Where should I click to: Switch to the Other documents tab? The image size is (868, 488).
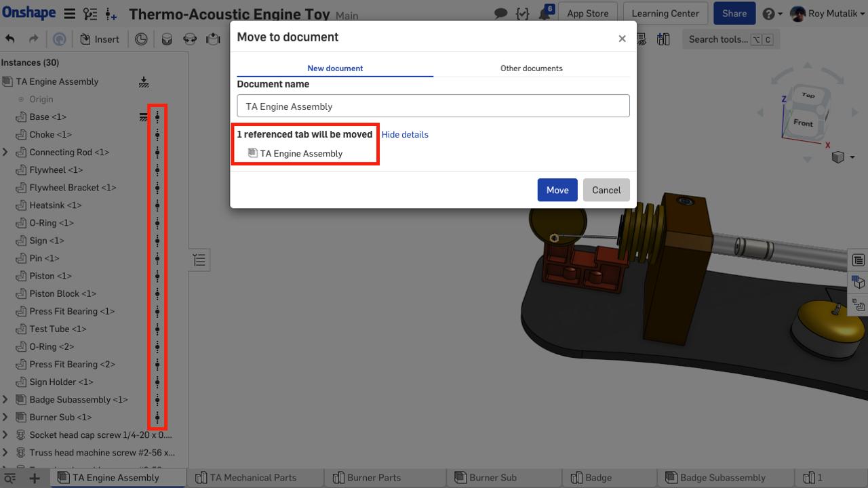(532, 68)
